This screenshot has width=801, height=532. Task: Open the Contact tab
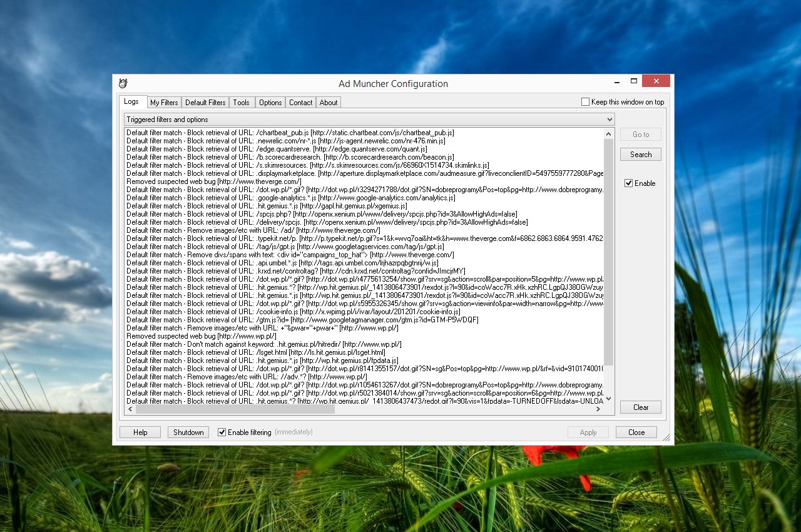300,103
